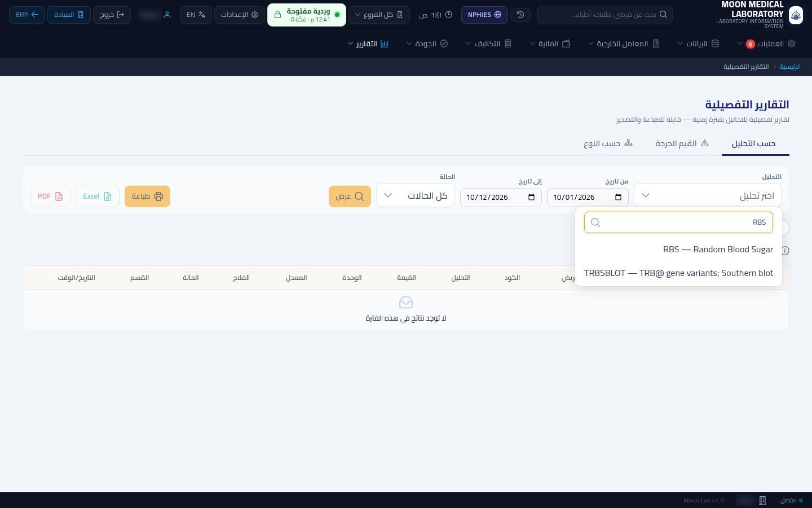Click the clock time indicator ٠٦:٤١ ص
The image size is (812, 508).
[435, 15]
